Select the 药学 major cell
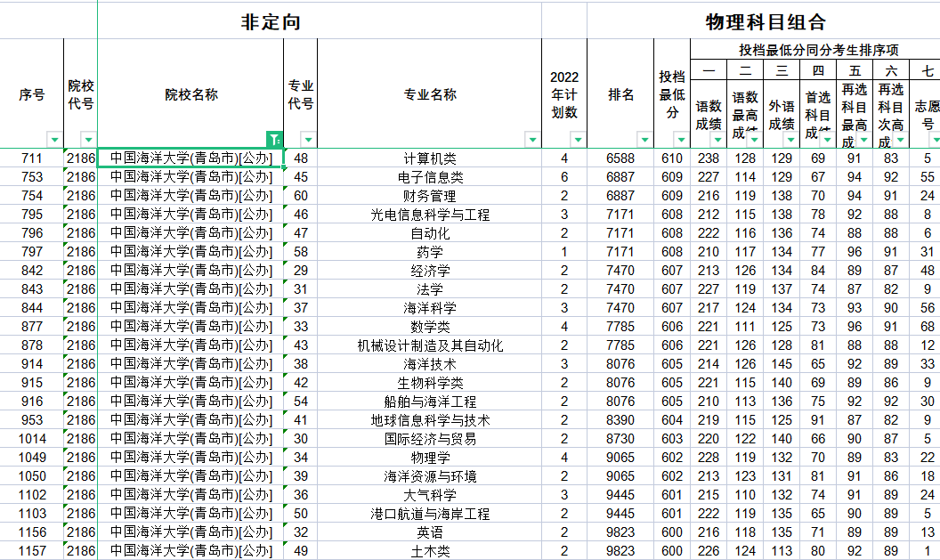This screenshot has height=560, width=940. tap(429, 251)
